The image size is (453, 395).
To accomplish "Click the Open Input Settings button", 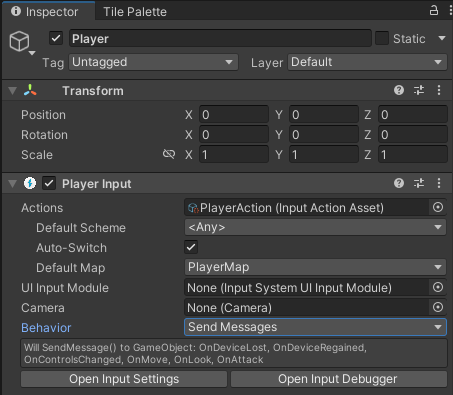I will [x=124, y=379].
